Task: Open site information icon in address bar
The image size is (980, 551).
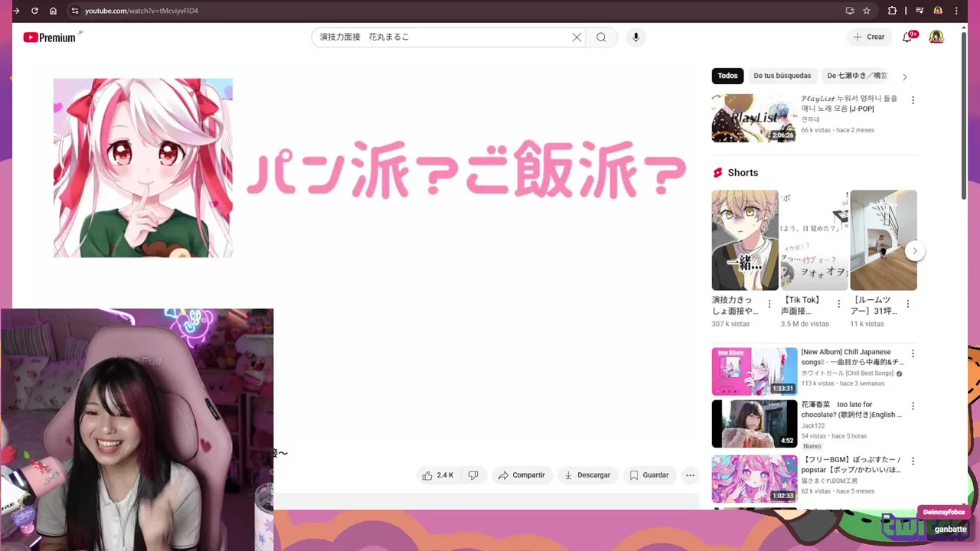Action: coord(74,11)
